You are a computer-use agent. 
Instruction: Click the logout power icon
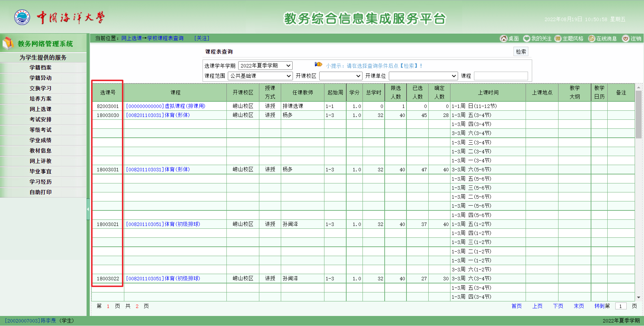(x=625, y=38)
